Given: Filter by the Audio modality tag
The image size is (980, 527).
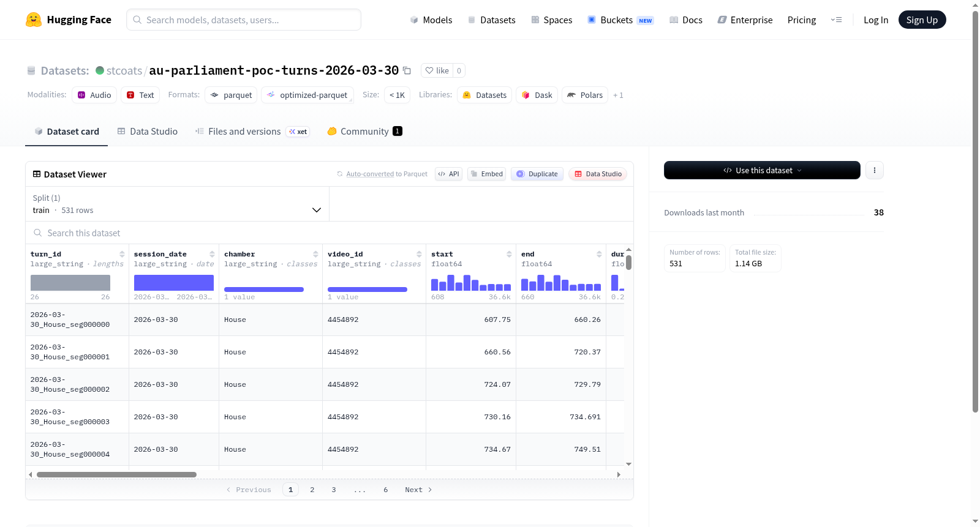Looking at the screenshot, I should [x=94, y=95].
